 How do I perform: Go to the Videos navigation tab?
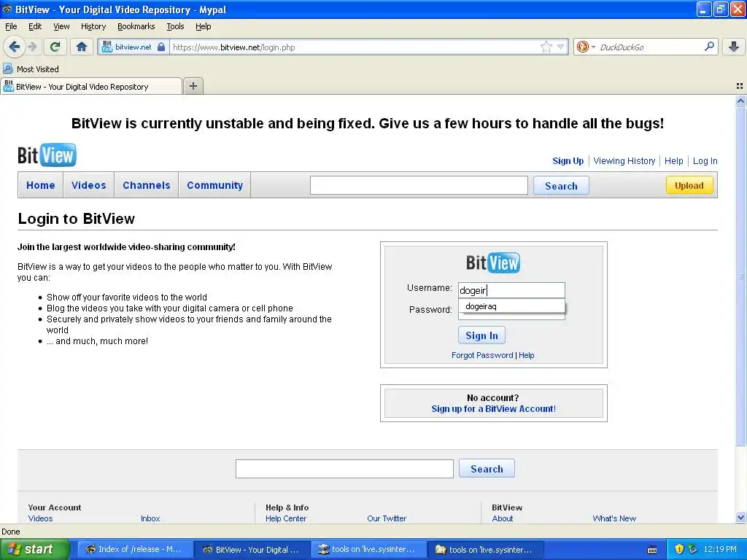tap(88, 185)
